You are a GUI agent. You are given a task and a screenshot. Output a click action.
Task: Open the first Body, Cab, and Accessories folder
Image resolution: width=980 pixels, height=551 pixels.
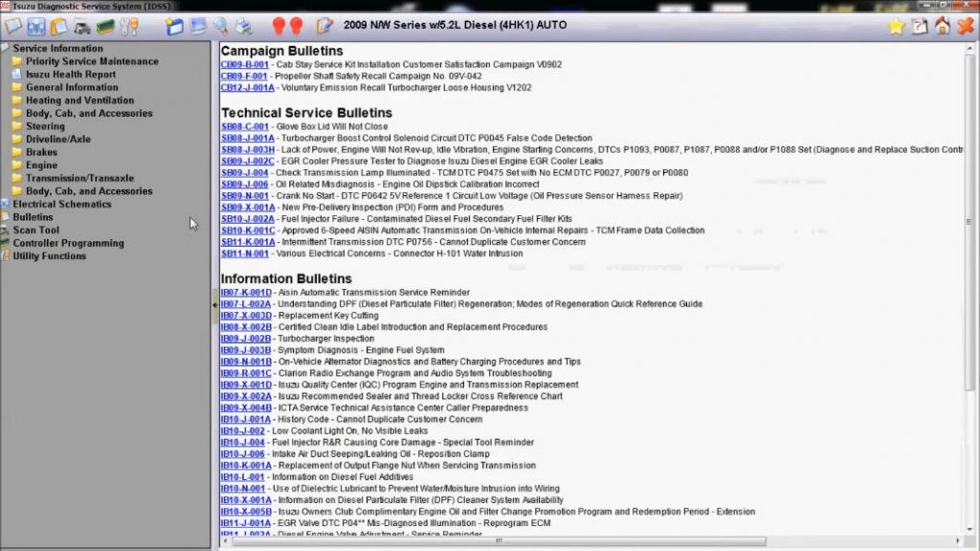(89, 114)
